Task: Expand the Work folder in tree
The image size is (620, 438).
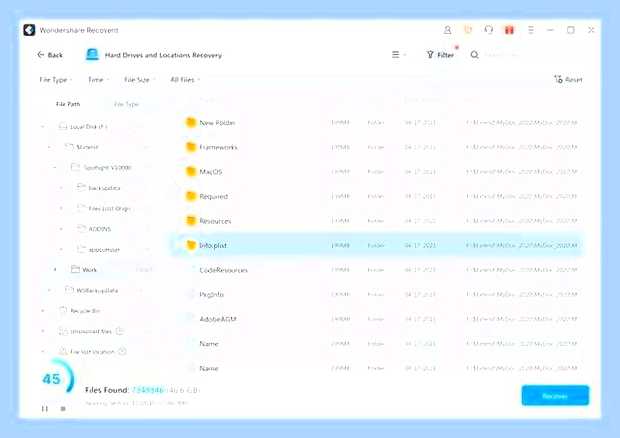Action: [x=55, y=270]
